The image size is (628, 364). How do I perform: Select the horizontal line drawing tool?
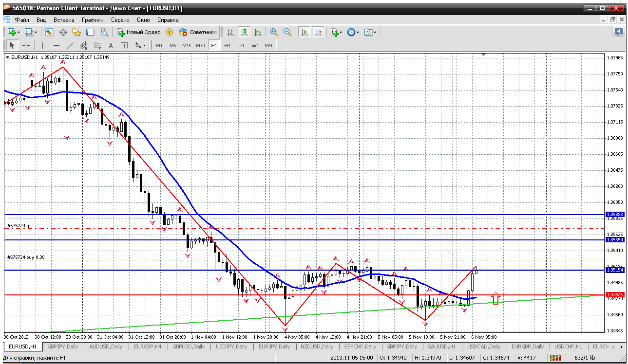pyautogui.click(x=57, y=45)
